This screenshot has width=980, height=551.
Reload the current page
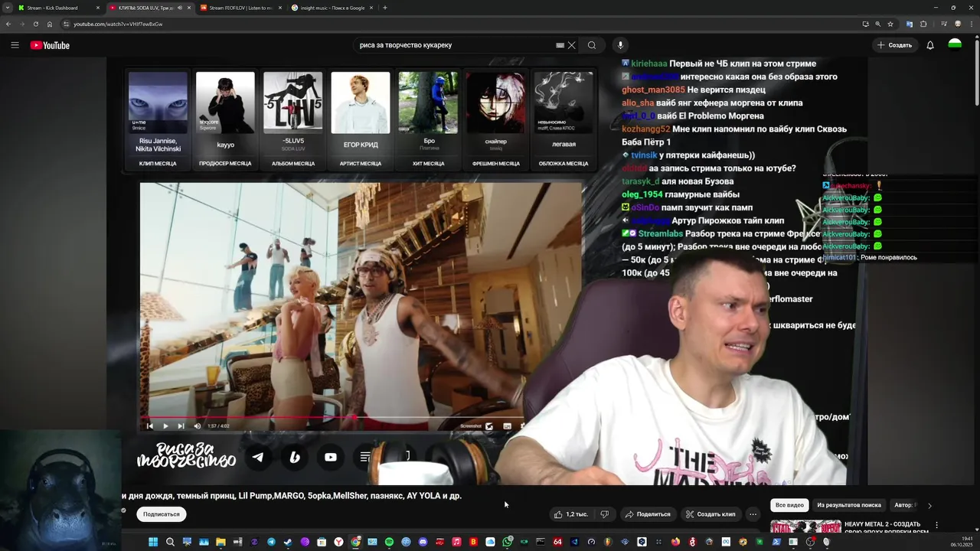click(36, 24)
